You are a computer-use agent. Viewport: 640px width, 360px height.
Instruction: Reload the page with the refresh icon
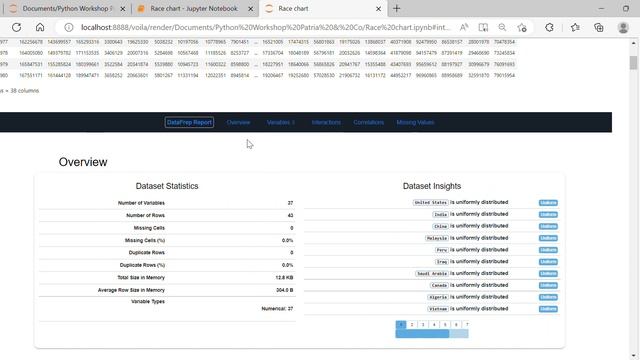pyautogui.click(x=16, y=27)
